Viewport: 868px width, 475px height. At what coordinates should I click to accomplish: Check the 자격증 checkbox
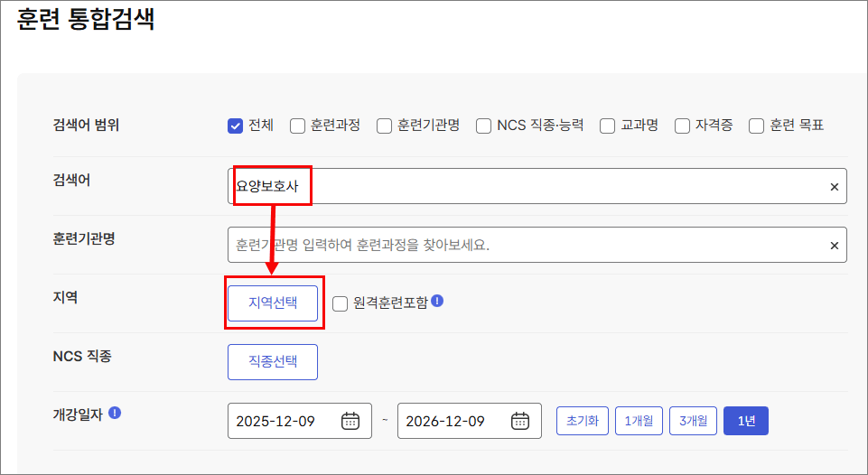click(683, 126)
